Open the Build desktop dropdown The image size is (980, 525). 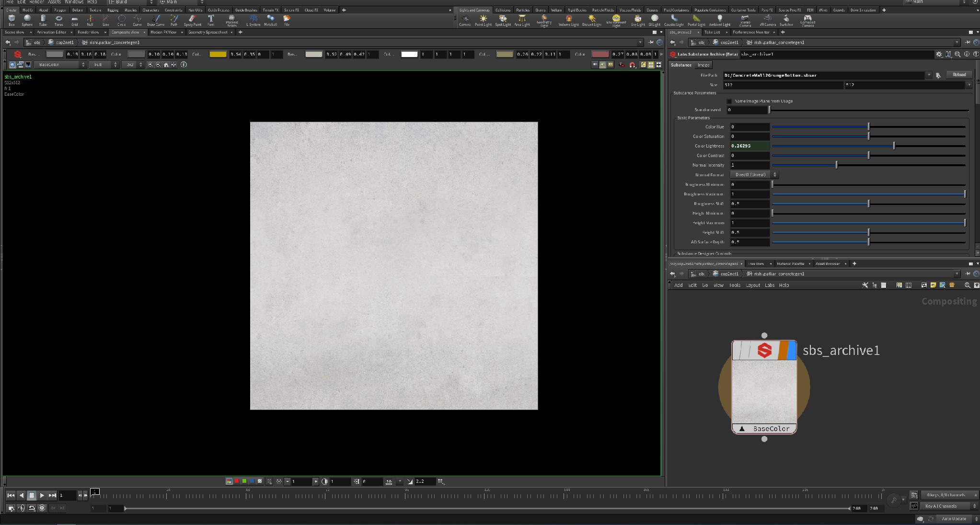point(130,2)
